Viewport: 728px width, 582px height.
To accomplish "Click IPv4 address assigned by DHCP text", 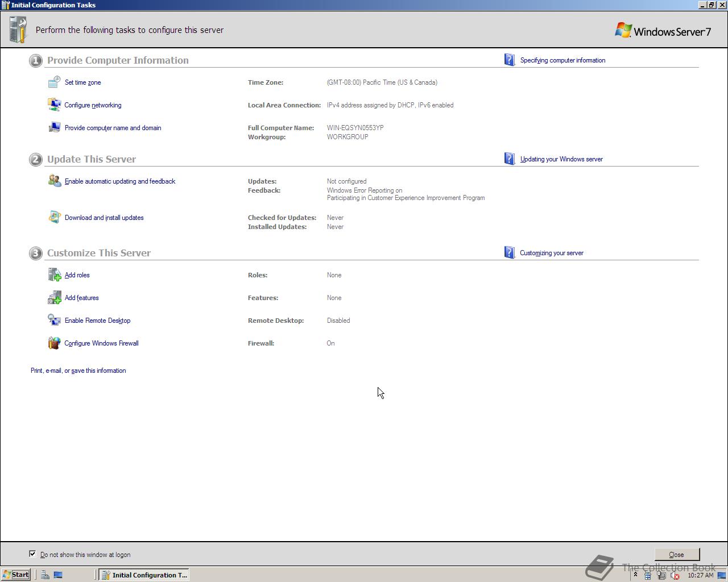I will [x=390, y=105].
